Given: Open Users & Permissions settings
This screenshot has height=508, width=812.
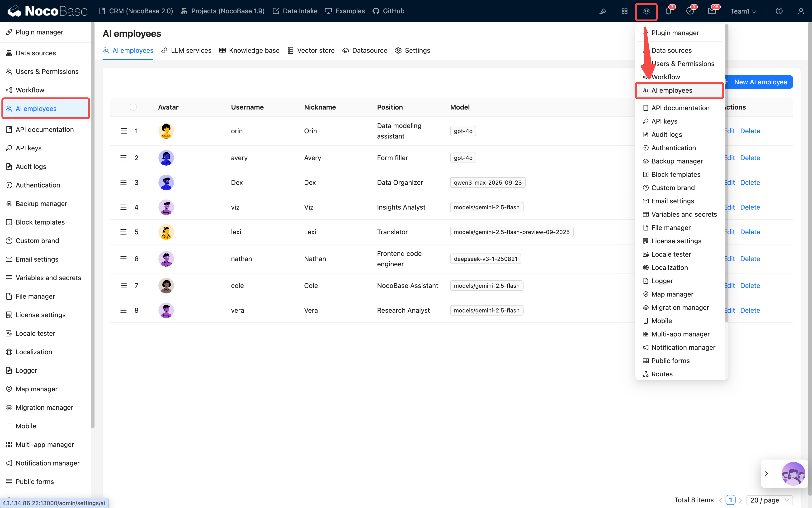Looking at the screenshot, I should (x=47, y=71).
